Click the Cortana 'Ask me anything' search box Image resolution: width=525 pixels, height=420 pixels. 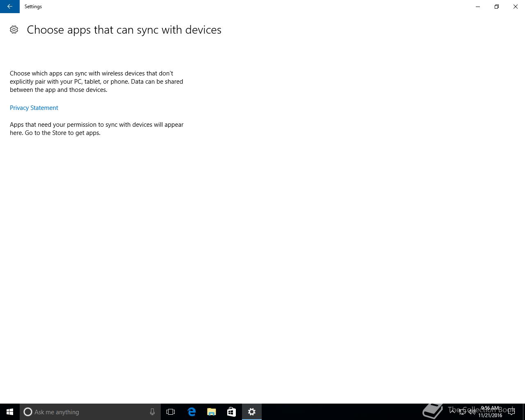tap(90, 412)
